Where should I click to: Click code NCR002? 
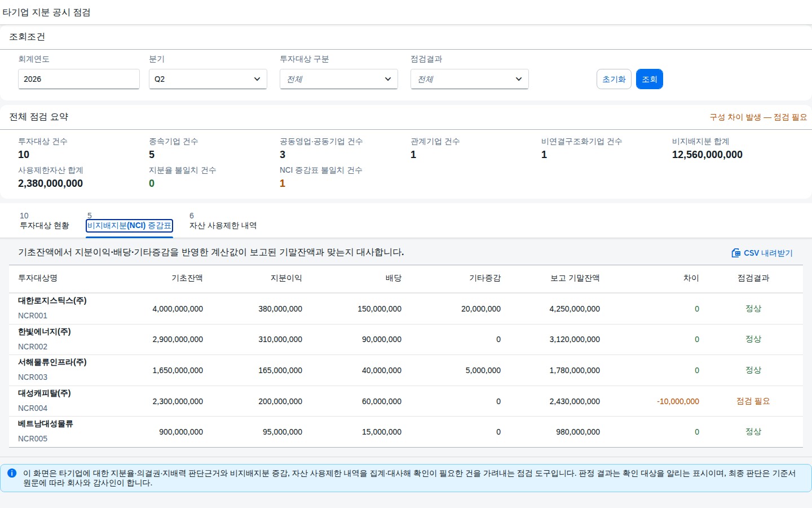point(33,347)
